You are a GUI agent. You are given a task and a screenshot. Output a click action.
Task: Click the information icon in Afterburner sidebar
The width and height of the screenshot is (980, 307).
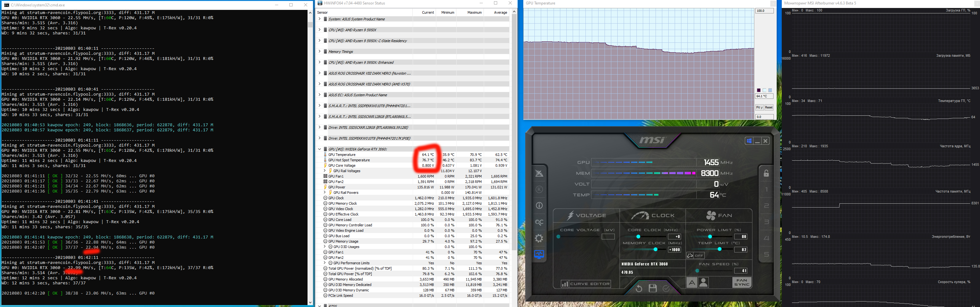tap(539, 206)
